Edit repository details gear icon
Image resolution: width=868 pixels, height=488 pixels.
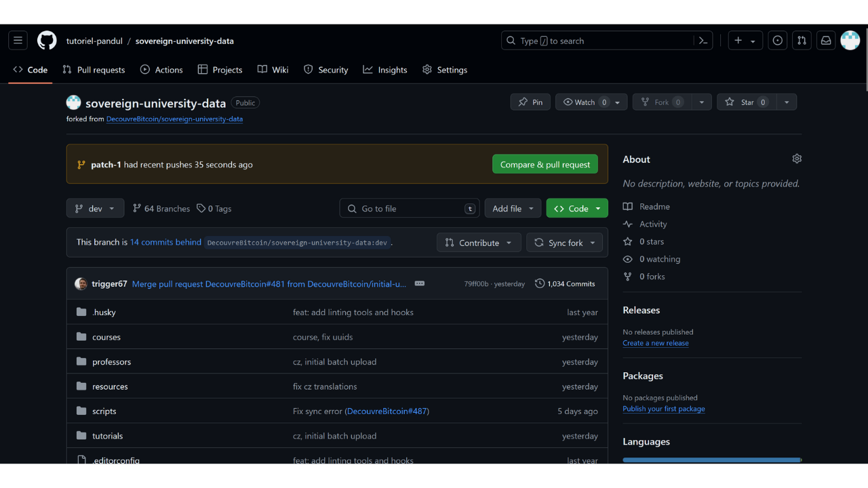point(797,159)
